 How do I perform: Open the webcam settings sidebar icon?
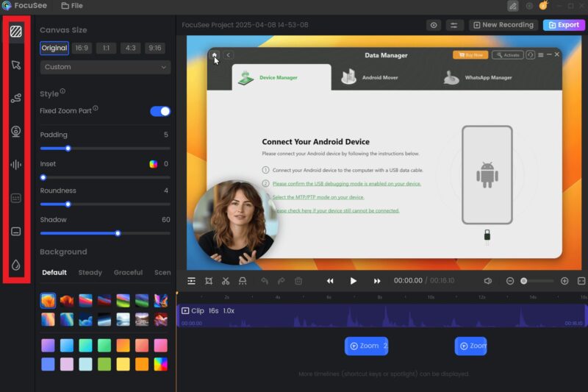pos(15,132)
